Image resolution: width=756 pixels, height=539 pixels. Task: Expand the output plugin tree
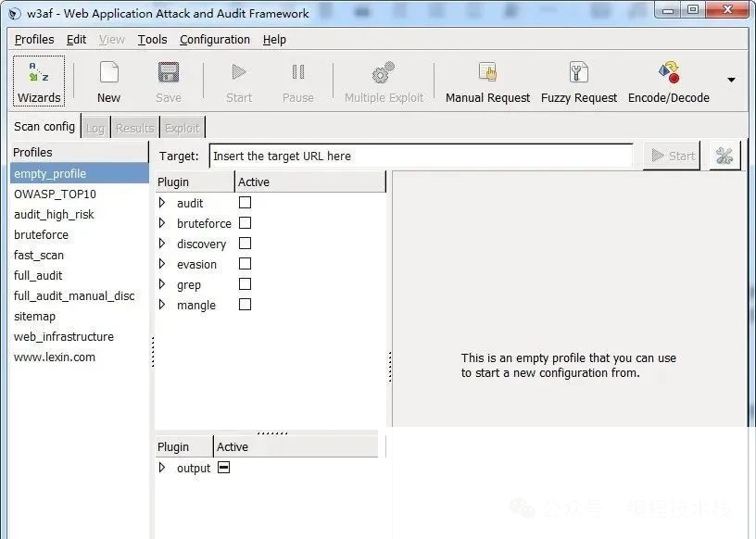(x=162, y=467)
